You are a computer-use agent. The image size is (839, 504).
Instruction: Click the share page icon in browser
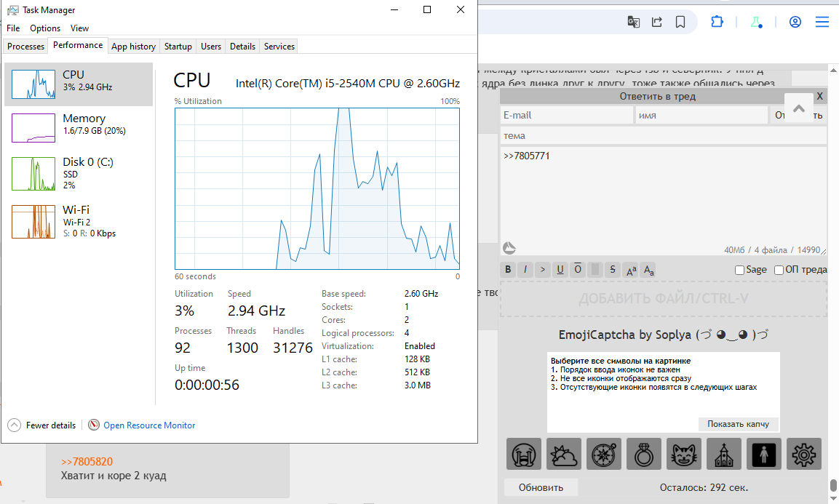click(657, 22)
